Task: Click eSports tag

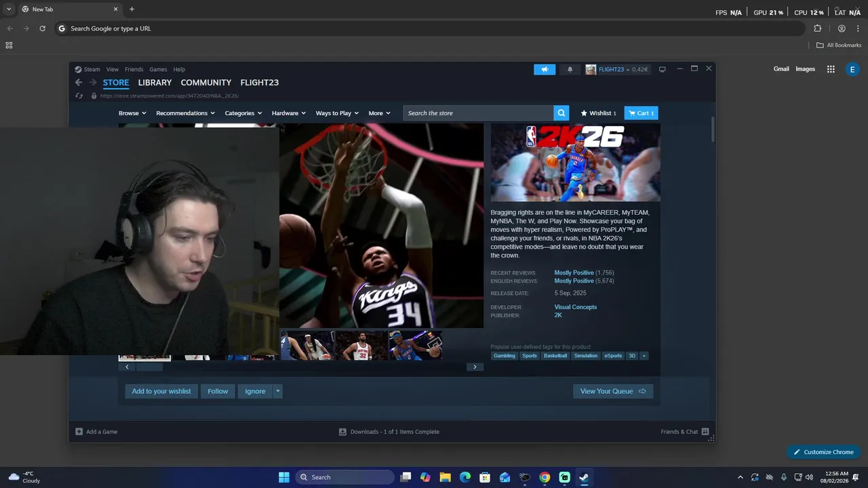Action: point(613,356)
